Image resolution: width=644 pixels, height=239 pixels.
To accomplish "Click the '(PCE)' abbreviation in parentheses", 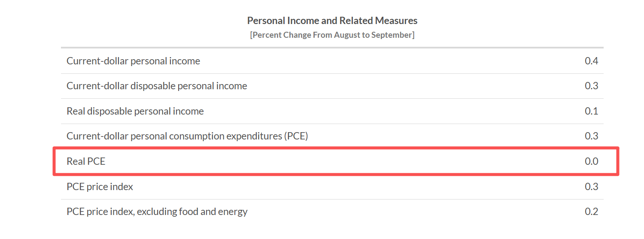I will click(x=296, y=136).
